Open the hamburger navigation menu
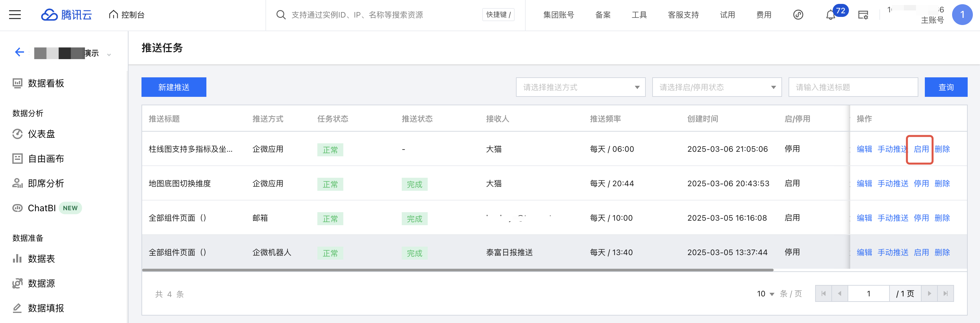The image size is (980, 323). [15, 15]
